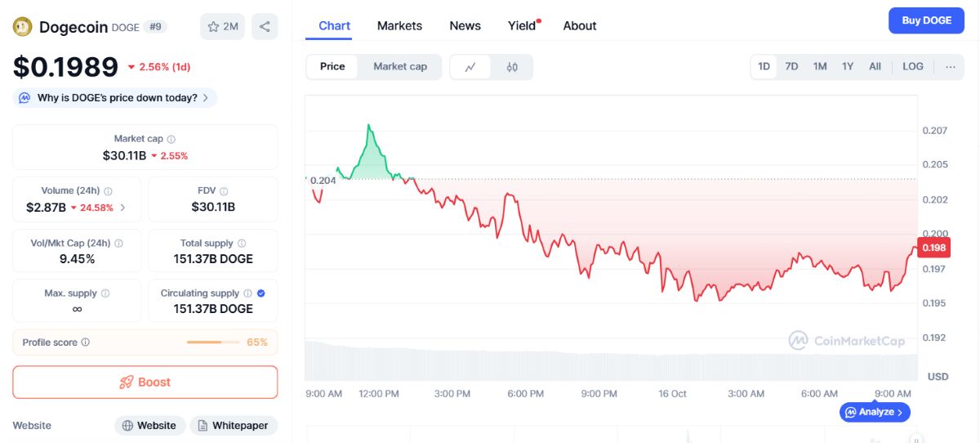Click the USD currency label
The height and width of the screenshot is (443, 980).
(938, 377)
